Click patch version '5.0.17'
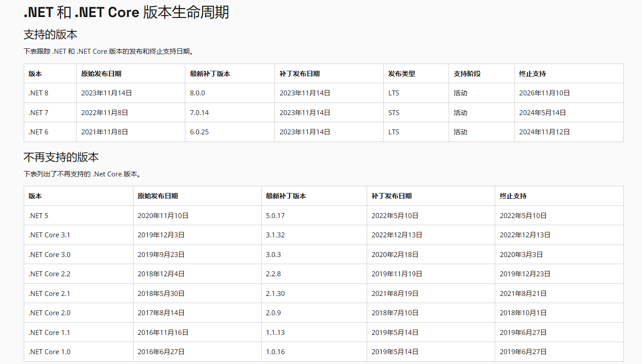This screenshot has width=642, height=364. click(x=275, y=215)
